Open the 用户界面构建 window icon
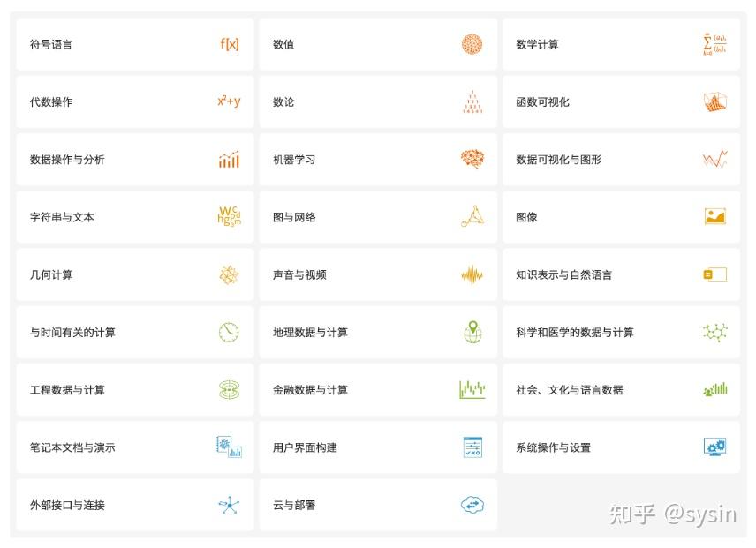This screenshot has height=548, width=756. [x=472, y=447]
